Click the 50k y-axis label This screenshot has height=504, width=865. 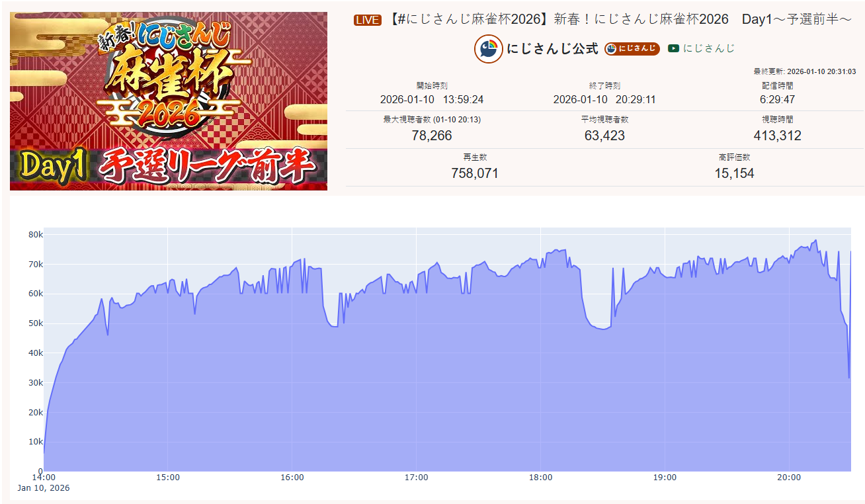(35, 323)
